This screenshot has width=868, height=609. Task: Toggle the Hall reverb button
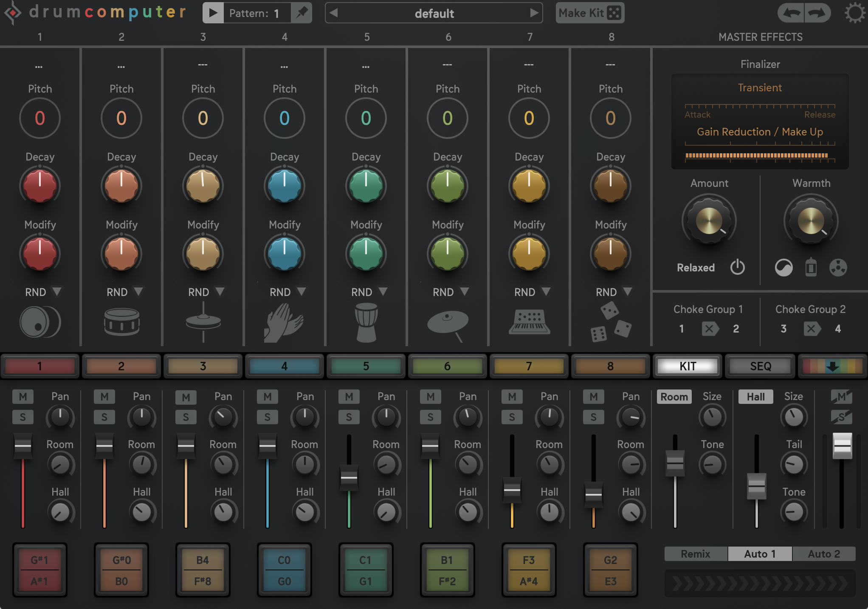coord(756,397)
